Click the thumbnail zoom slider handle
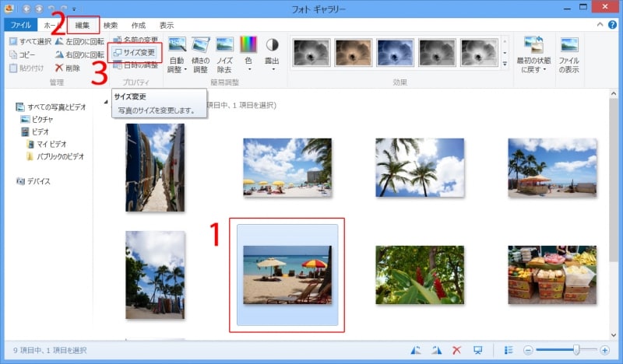This screenshot has height=364, width=623. click(x=576, y=351)
